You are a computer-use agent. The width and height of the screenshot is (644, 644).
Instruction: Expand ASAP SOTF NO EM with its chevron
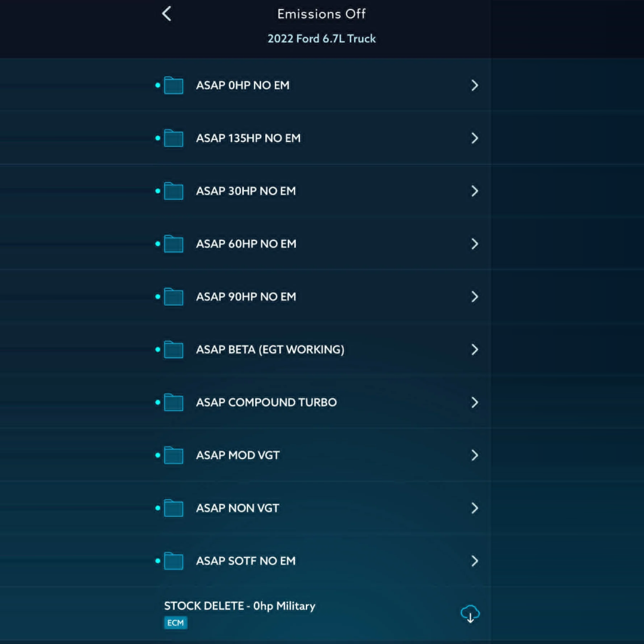[475, 561]
